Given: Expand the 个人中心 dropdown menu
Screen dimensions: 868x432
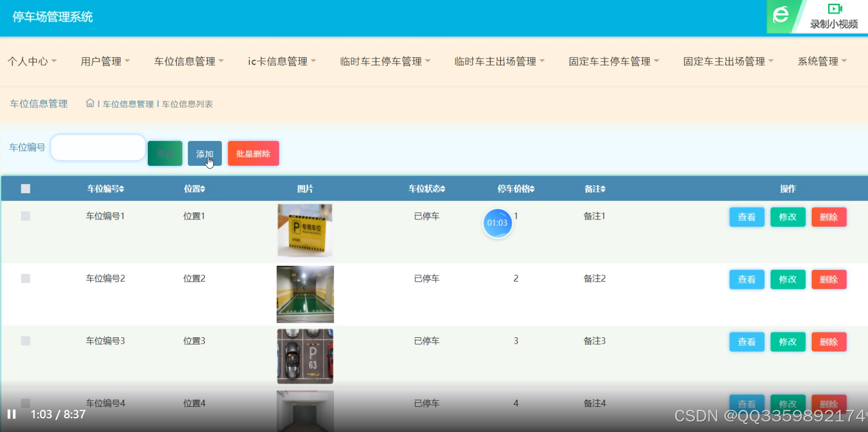Looking at the screenshot, I should (x=32, y=62).
